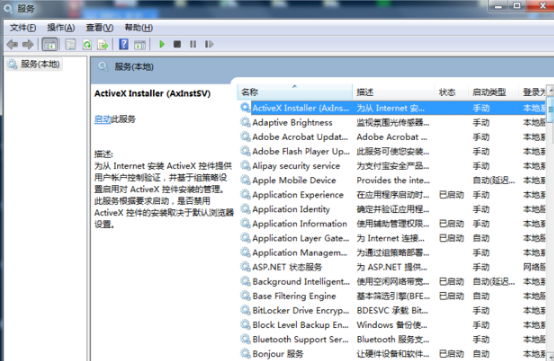Select the Alipay security service
This screenshot has height=361, width=554.
[393, 166]
